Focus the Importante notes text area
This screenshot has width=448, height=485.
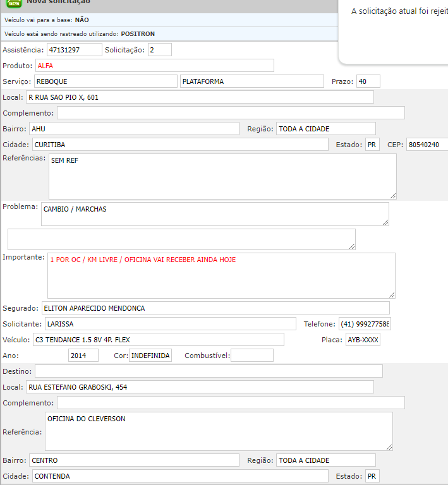pyautogui.click(x=221, y=275)
